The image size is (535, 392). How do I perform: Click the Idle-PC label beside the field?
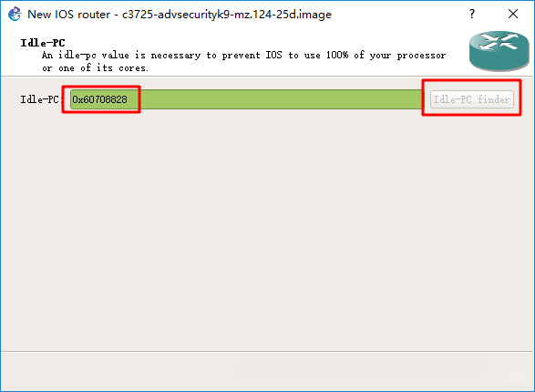pos(41,99)
